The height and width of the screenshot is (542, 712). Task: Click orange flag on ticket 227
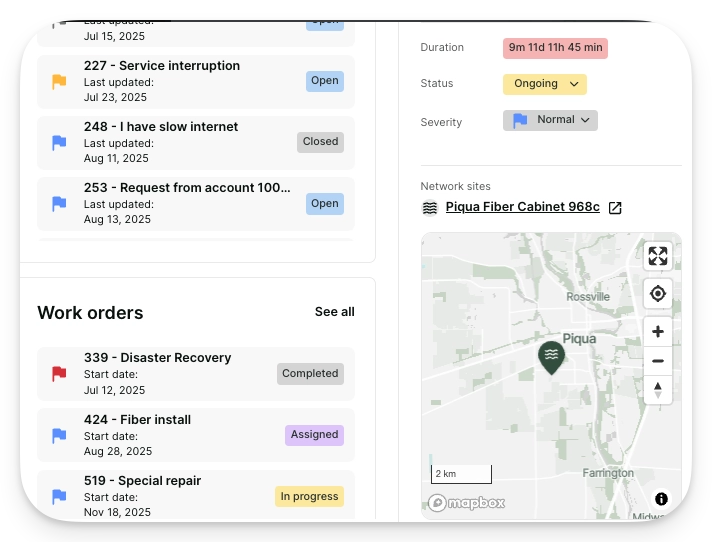point(59,82)
